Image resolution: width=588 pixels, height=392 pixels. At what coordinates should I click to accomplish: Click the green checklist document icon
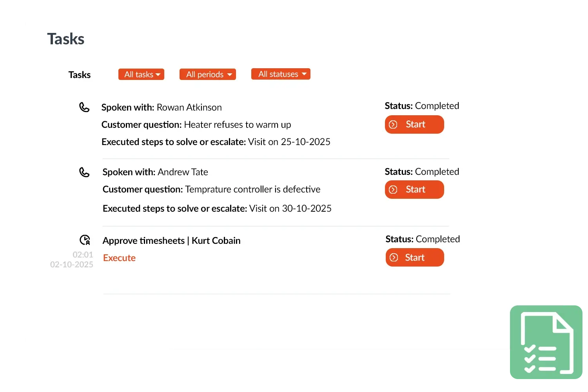click(546, 342)
